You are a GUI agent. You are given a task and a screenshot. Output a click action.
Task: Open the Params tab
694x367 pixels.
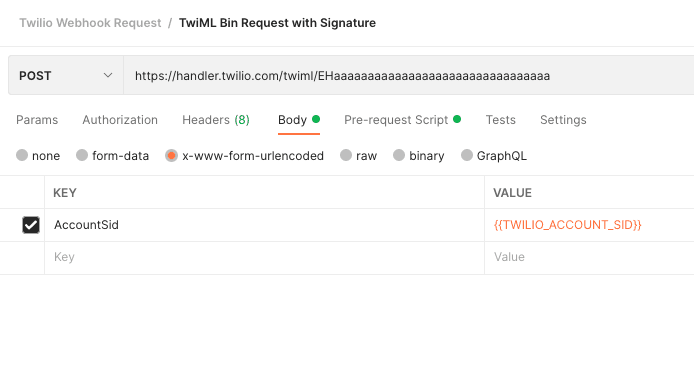(x=37, y=120)
